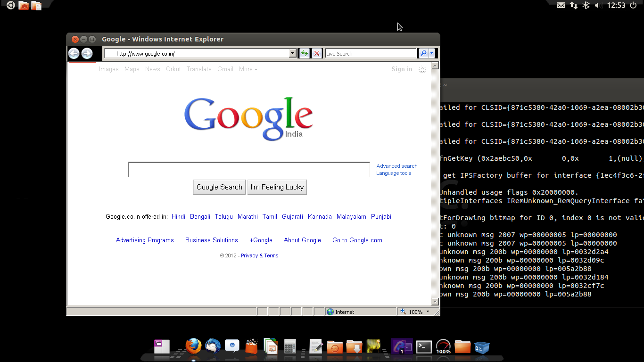The width and height of the screenshot is (644, 362).
Task: Switch Google to Marathi
Action: point(248,217)
